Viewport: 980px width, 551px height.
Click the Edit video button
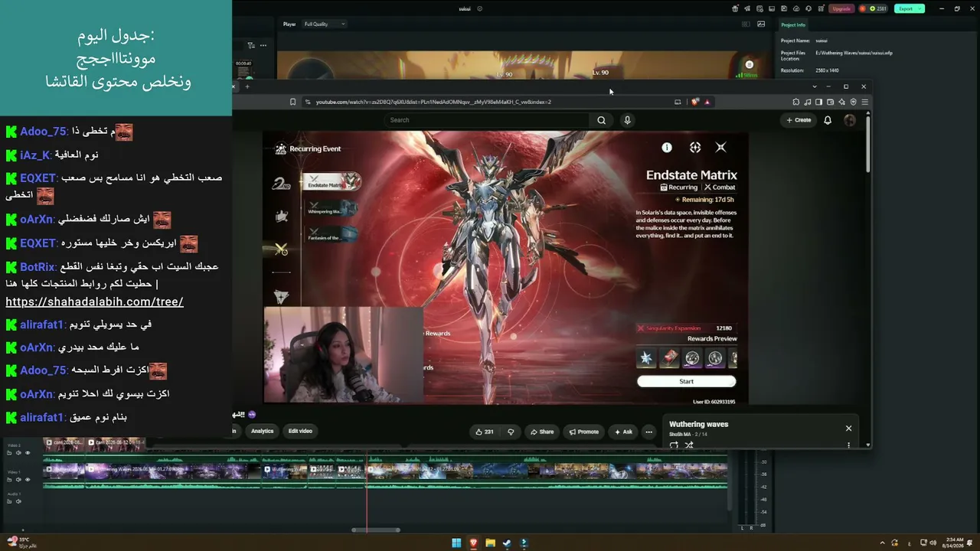pos(300,431)
